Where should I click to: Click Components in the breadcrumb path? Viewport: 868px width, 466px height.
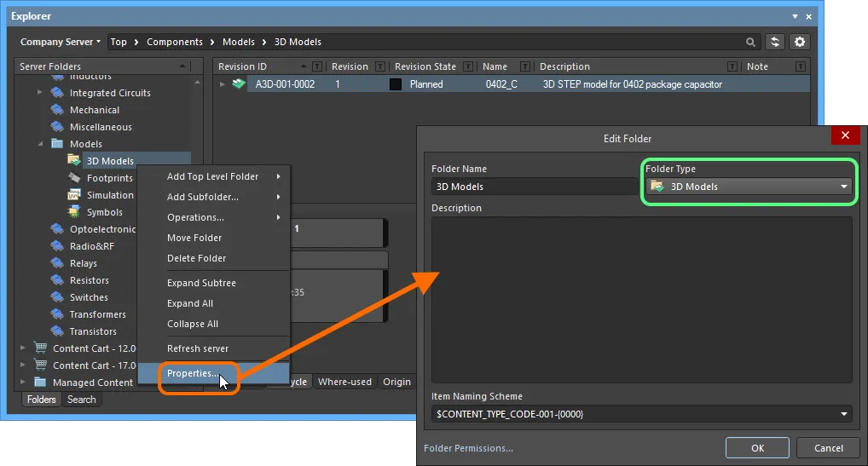pos(175,42)
